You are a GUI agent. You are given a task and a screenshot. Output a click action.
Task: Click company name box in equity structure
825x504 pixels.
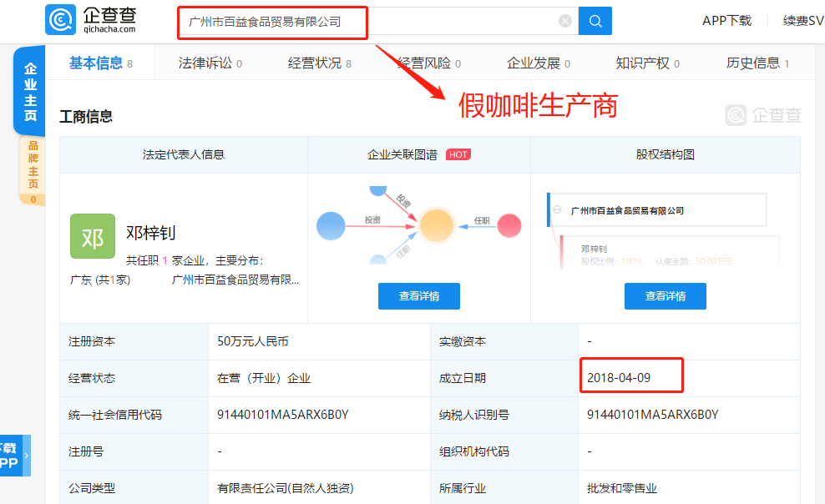[x=656, y=210]
